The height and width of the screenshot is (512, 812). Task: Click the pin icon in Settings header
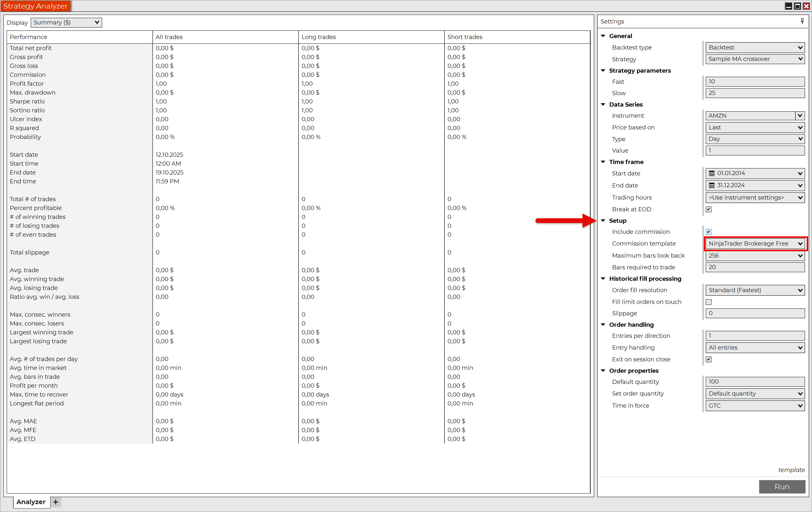pos(802,21)
